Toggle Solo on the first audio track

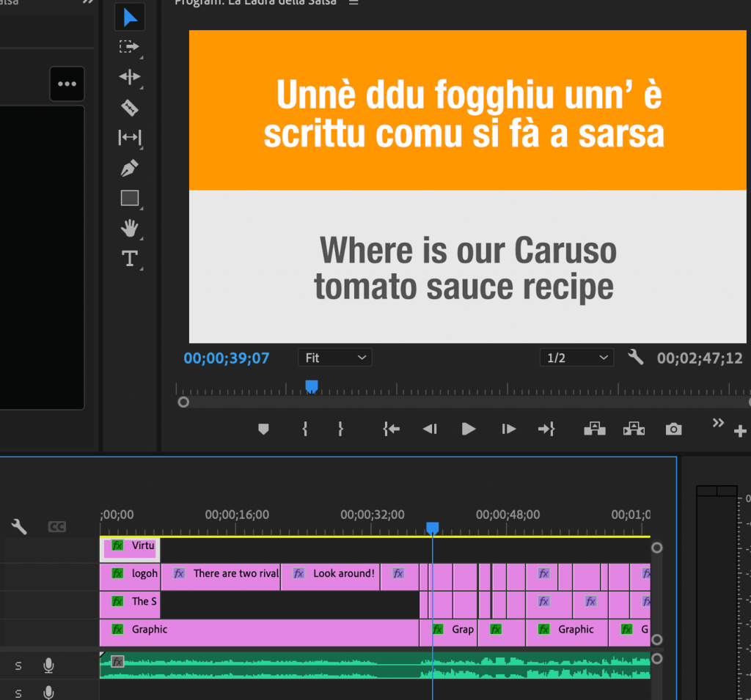18,666
